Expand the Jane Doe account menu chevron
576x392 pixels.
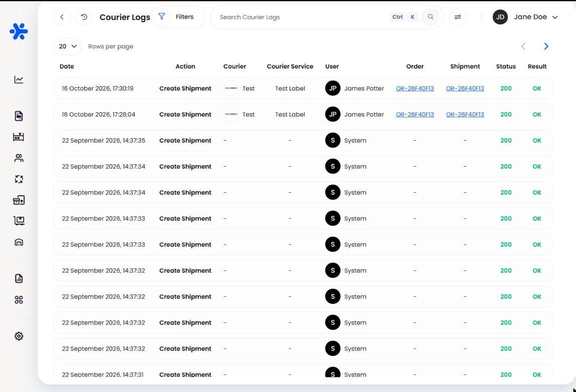pyautogui.click(x=555, y=17)
